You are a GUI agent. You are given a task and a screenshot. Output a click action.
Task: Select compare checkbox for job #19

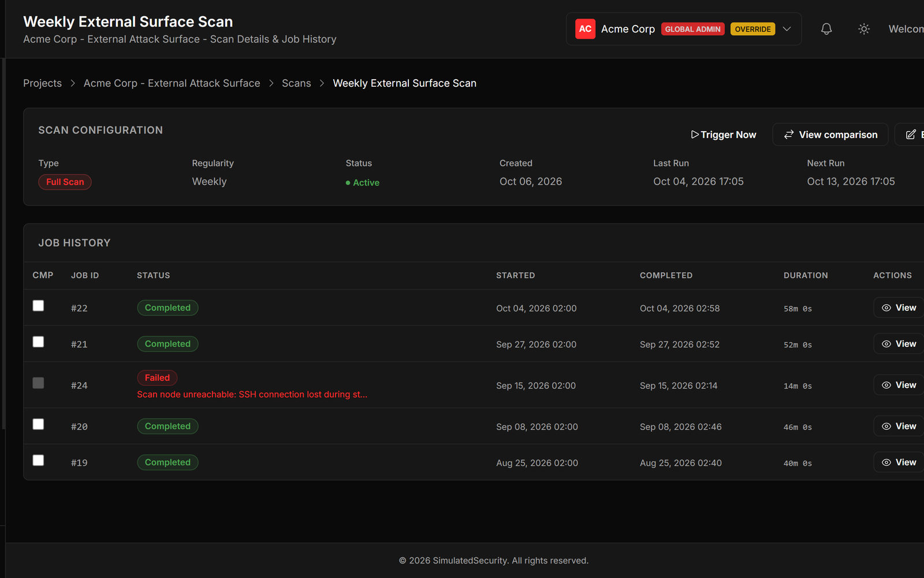click(x=38, y=460)
